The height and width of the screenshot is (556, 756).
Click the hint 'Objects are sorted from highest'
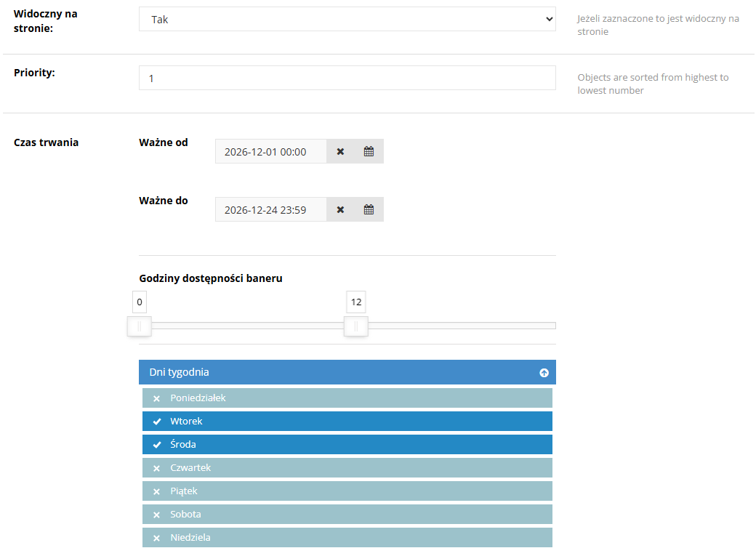click(654, 84)
